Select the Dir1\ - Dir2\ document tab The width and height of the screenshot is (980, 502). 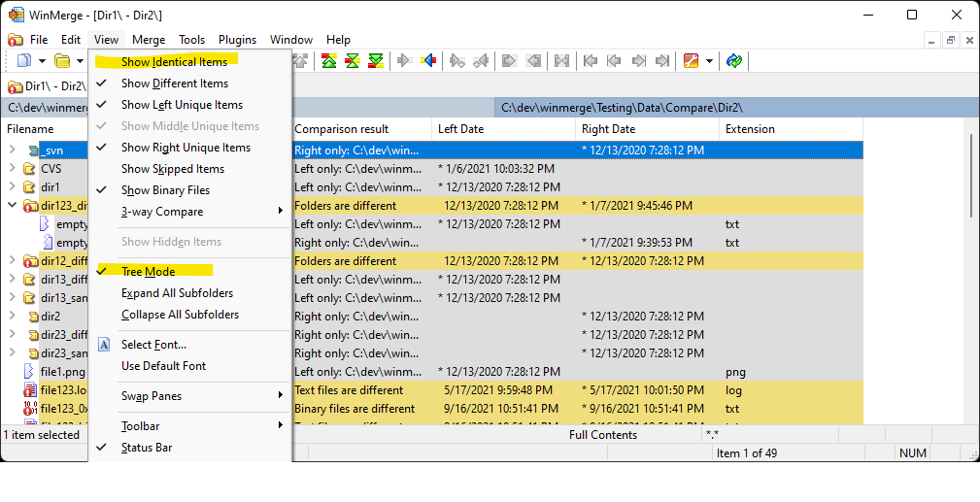47,86
